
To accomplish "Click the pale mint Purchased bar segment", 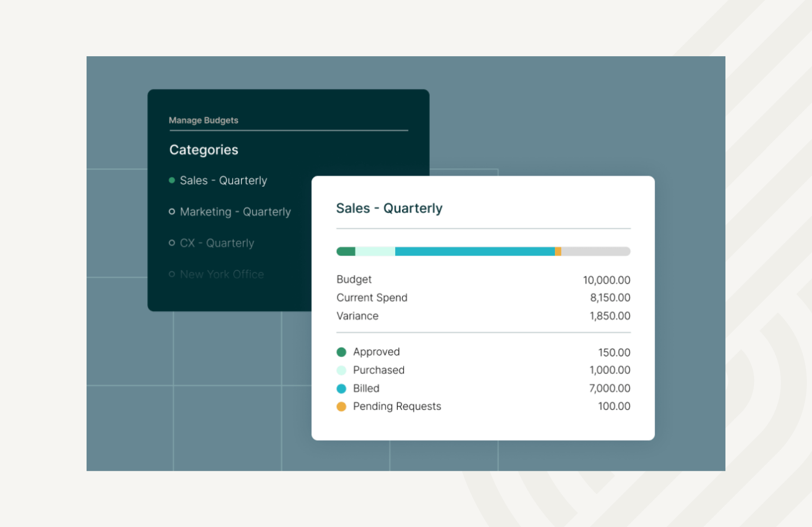I will pos(375,251).
